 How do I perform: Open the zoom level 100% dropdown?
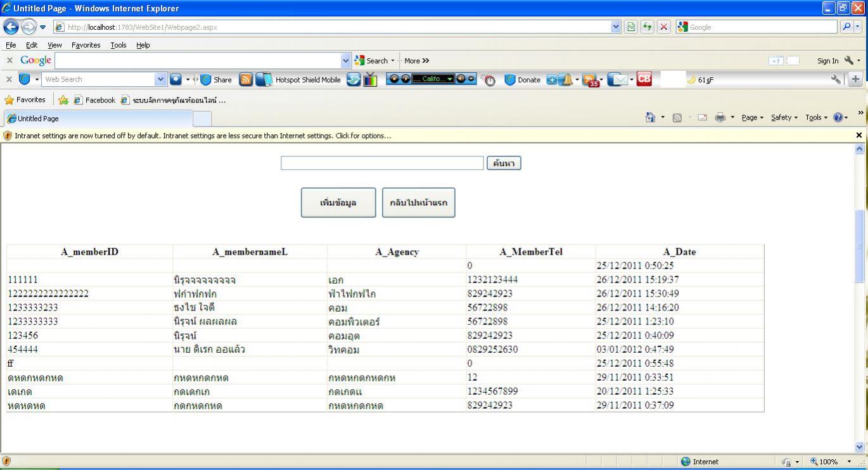tap(849, 462)
